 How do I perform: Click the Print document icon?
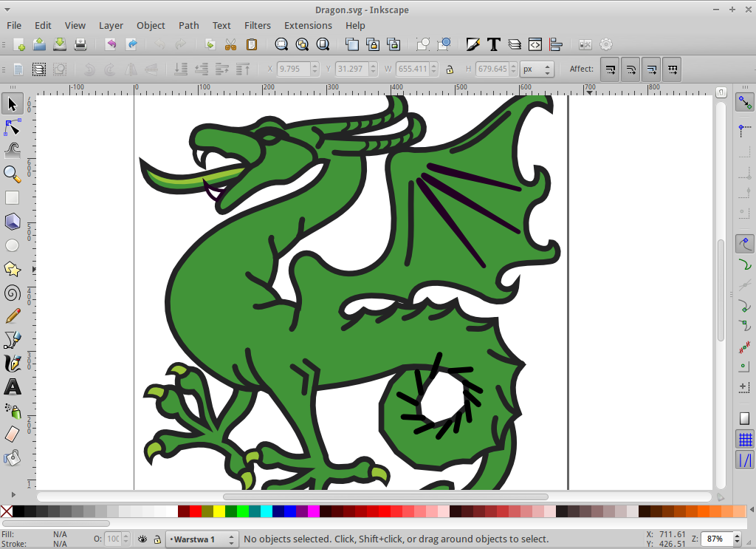pyautogui.click(x=80, y=44)
